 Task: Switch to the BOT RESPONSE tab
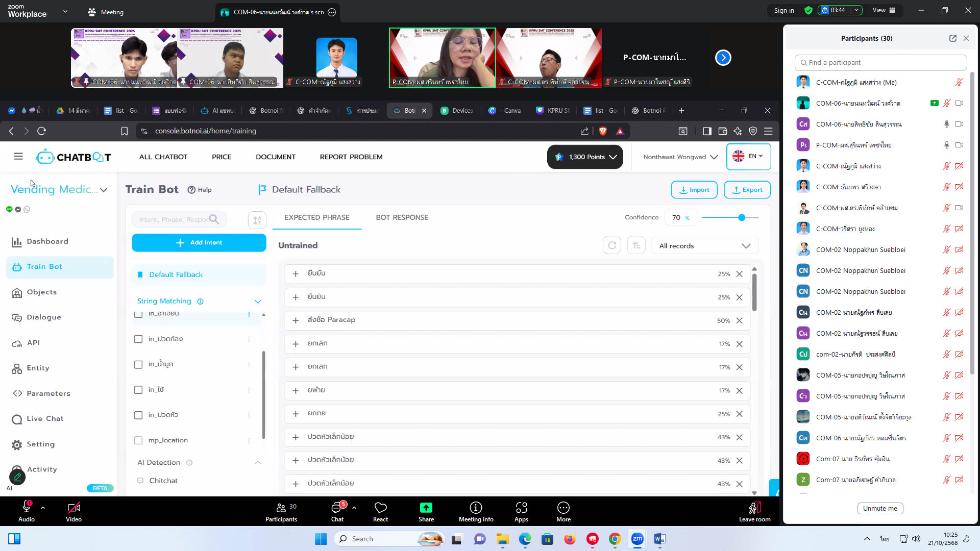point(402,217)
